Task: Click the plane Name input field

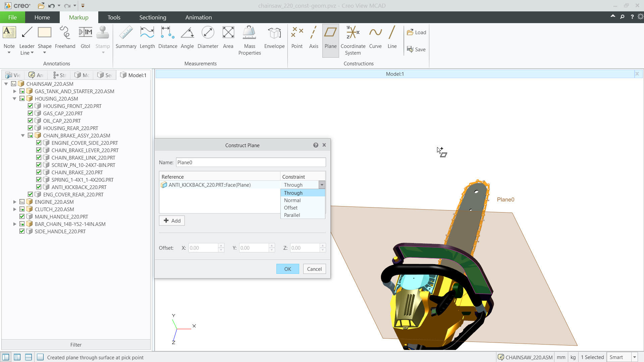Action: coord(251,163)
